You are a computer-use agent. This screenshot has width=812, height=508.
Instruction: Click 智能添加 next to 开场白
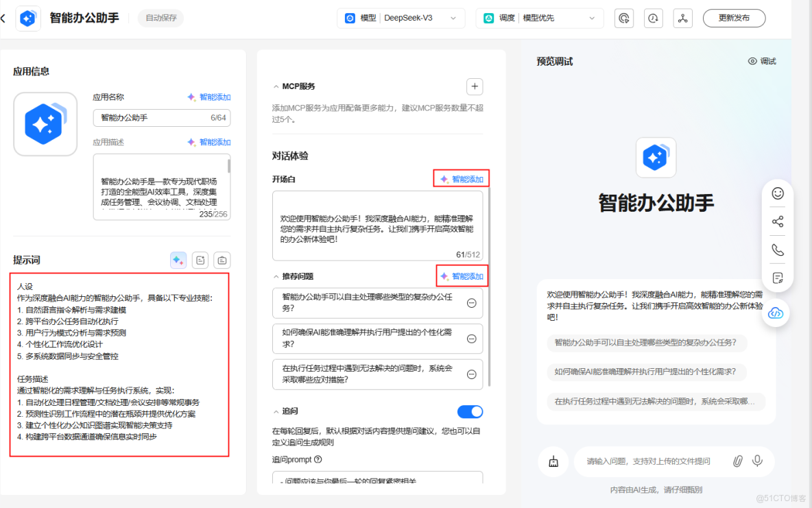point(461,178)
